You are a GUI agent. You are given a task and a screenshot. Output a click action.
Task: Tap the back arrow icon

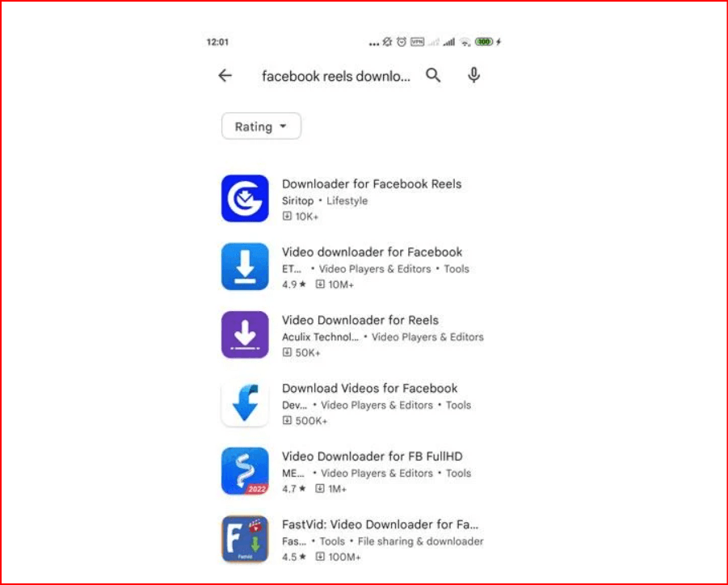(x=225, y=75)
